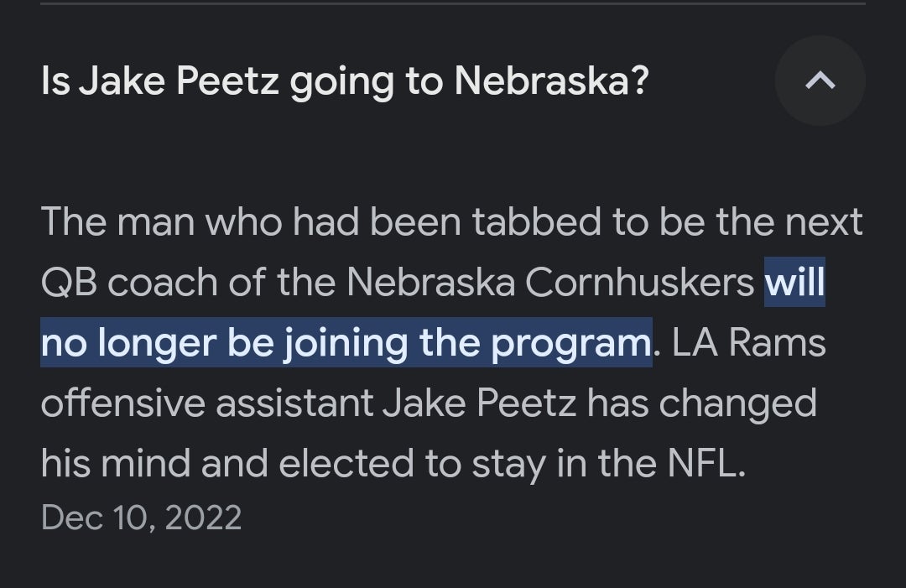Viewport: 906px width, 588px height.
Task: Click the highlighted phrase 'no longer be joining the program'
Action: click(x=346, y=343)
